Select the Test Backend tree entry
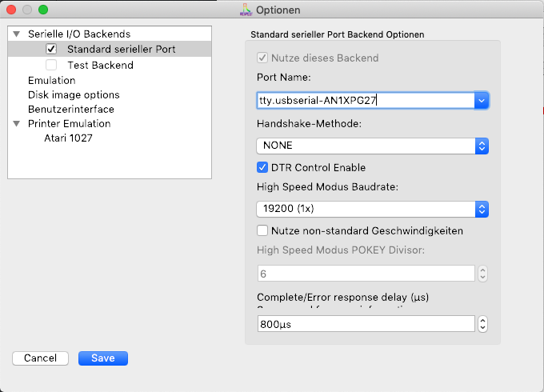Viewport: 544px width, 392px height. click(x=100, y=66)
